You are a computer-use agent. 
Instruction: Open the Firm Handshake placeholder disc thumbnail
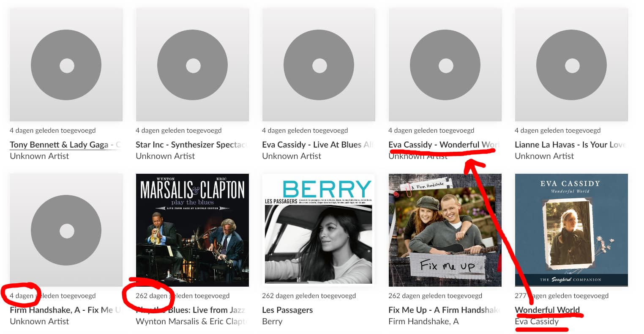(66, 230)
